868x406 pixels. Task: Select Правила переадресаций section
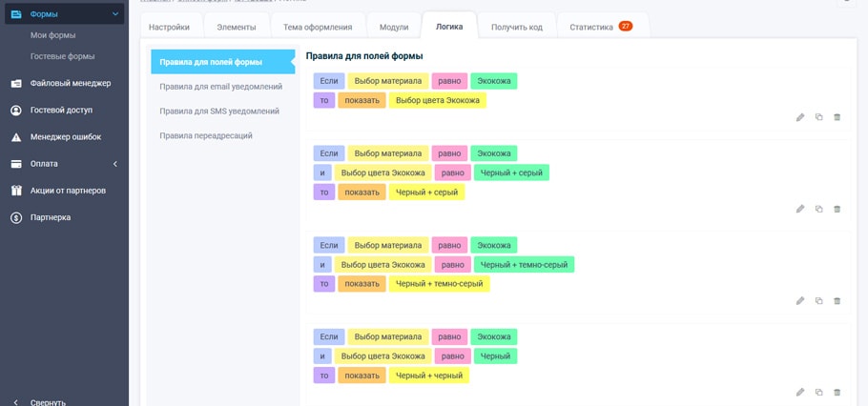[206, 135]
